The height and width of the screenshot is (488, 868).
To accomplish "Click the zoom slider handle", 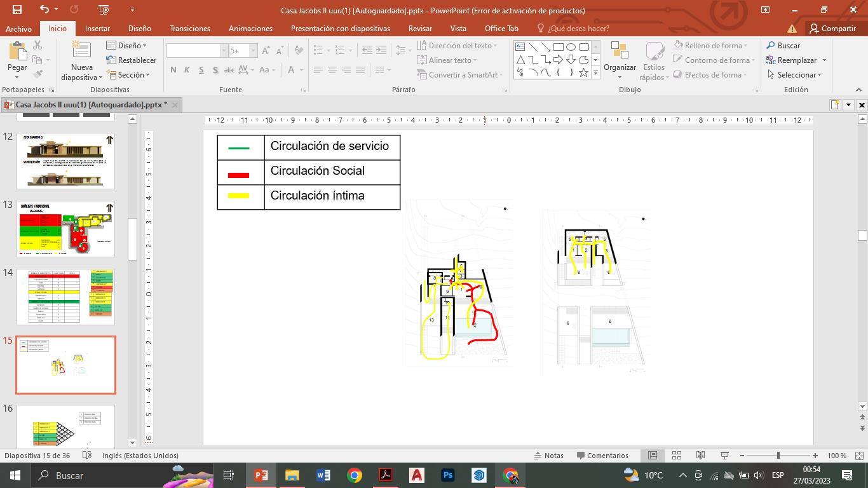I will tap(778, 456).
